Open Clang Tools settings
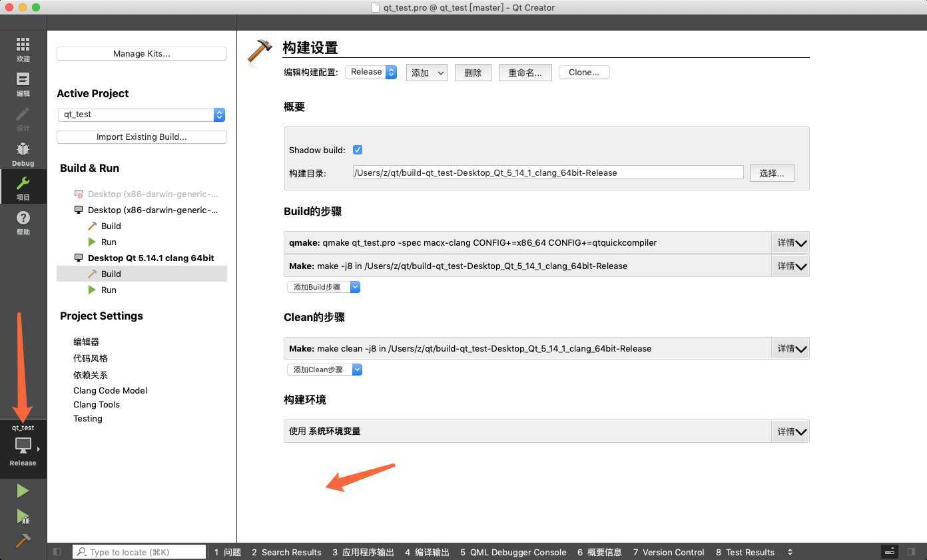 [97, 404]
